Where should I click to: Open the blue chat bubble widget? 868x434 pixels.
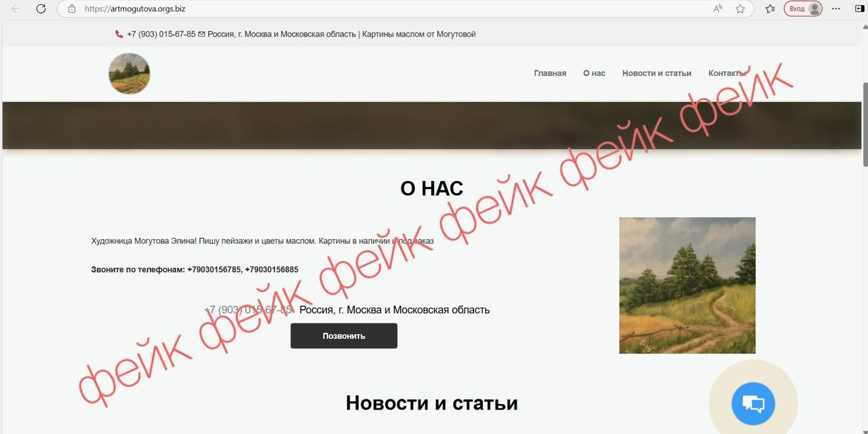pos(753,404)
